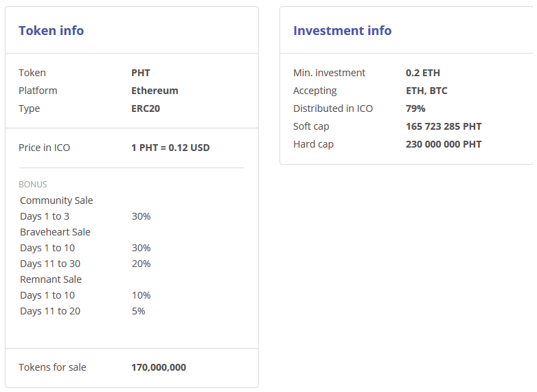The height and width of the screenshot is (392, 537).
Task: Click the 79% distributed in ICO value
Action: click(x=415, y=108)
